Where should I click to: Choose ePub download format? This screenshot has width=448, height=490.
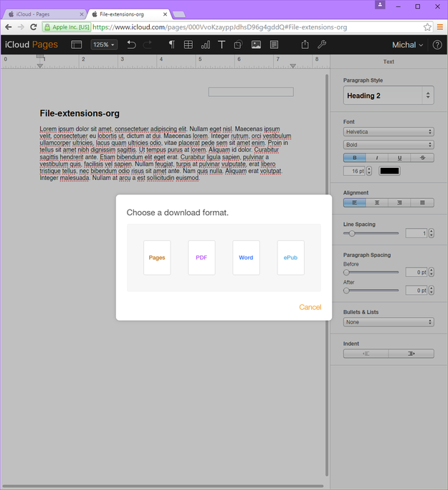pos(290,258)
